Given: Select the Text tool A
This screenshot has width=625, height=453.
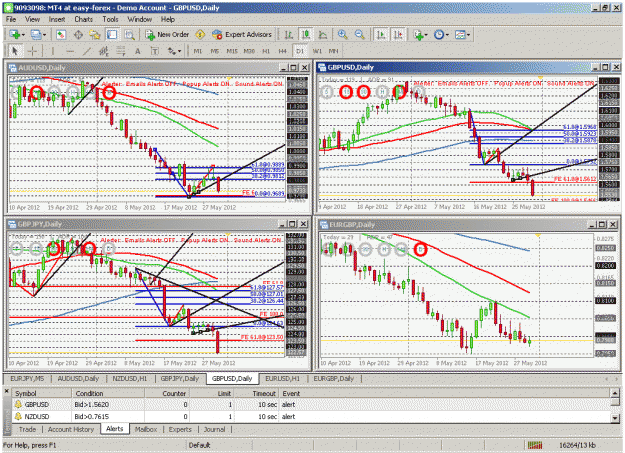Looking at the screenshot, I should (138, 51).
